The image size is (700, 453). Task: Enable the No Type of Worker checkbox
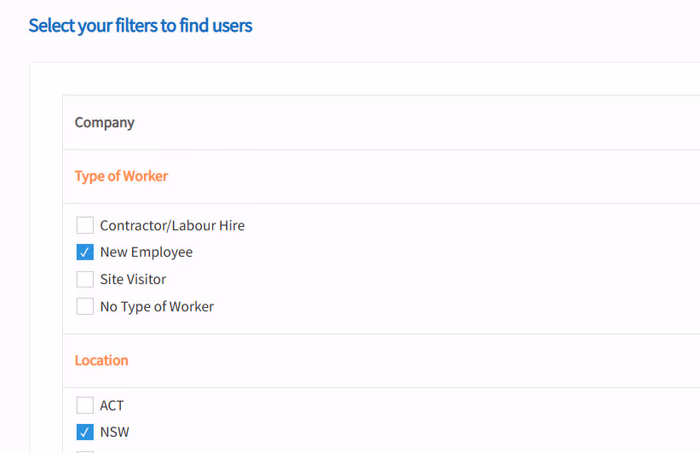coord(85,307)
